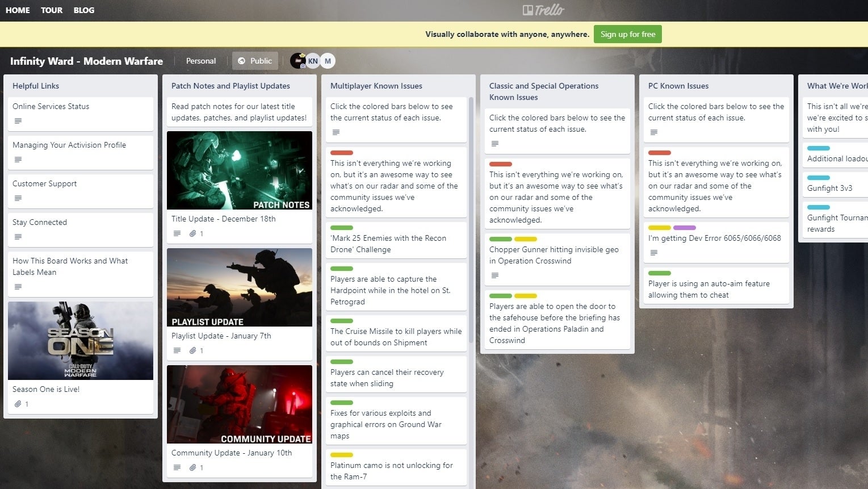868x489 pixels.
Task: Open the KN member avatar
Action: (313, 61)
